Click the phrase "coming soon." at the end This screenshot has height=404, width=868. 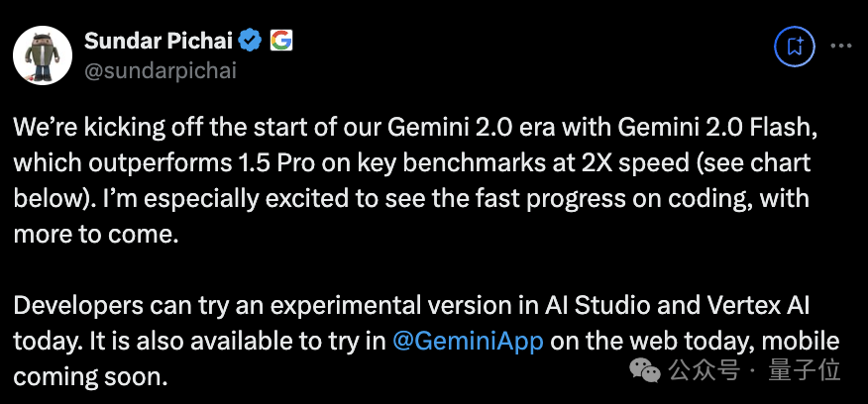tap(90, 377)
